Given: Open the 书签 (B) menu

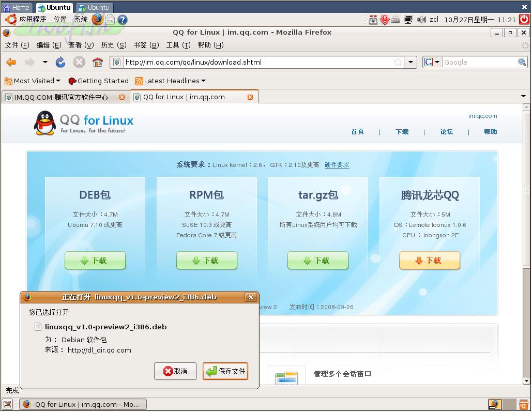Looking at the screenshot, I should pyautogui.click(x=146, y=45).
